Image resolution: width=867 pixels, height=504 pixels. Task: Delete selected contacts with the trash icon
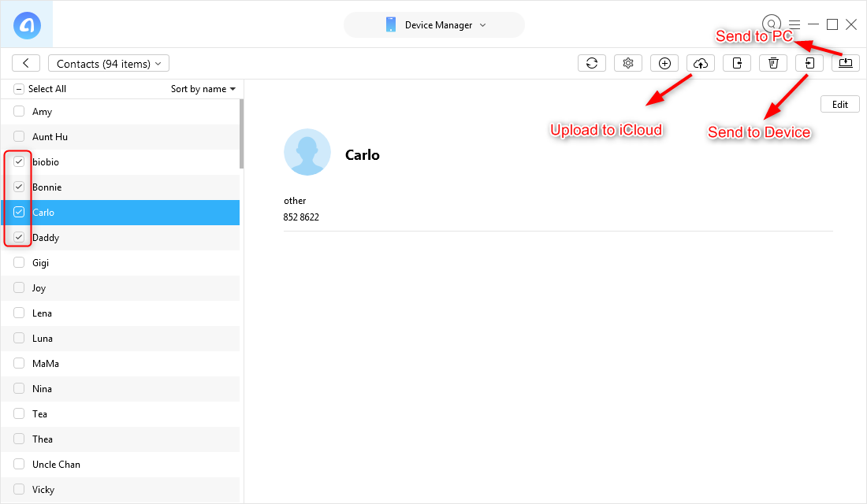[773, 63]
